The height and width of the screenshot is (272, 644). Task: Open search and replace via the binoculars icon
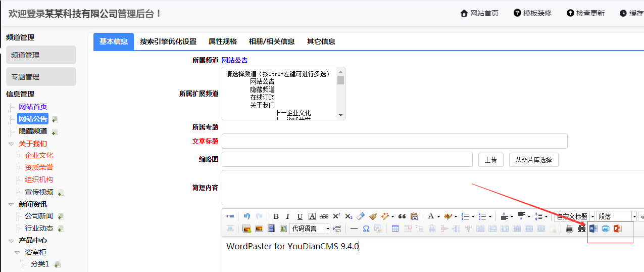tap(582, 229)
